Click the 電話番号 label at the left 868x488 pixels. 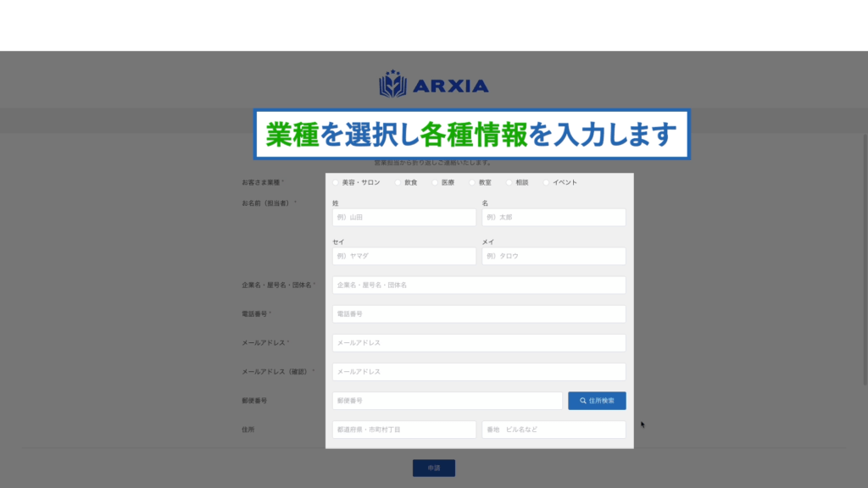point(256,313)
